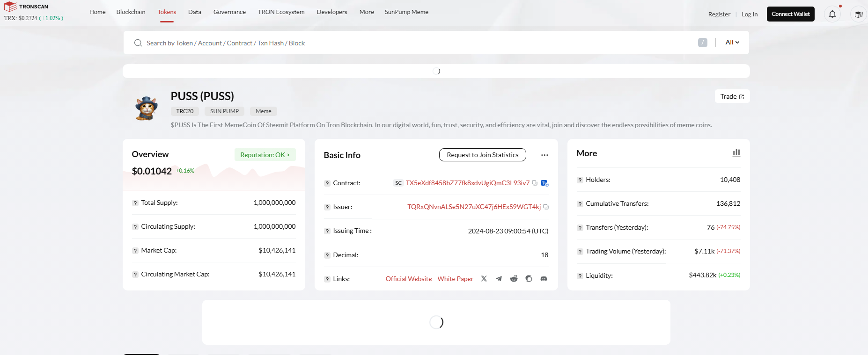This screenshot has width=868, height=355.
Task: Click the Holders value 10,408
Action: pyautogui.click(x=730, y=180)
